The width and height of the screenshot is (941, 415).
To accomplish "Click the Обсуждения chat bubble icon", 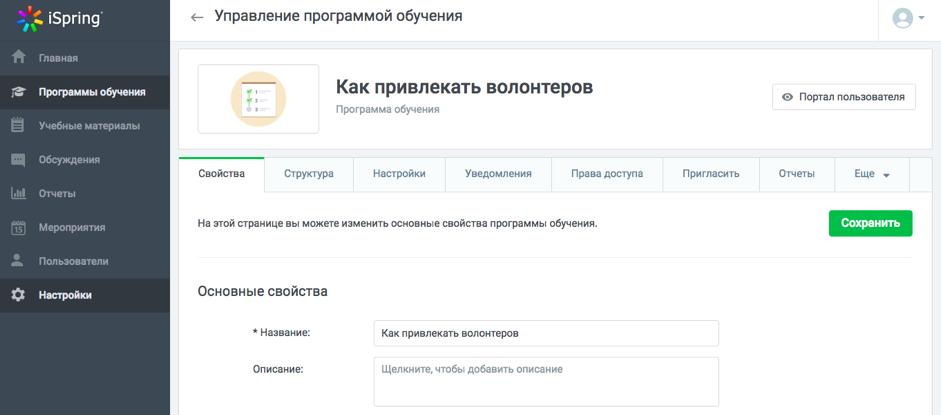I will pyautogui.click(x=18, y=160).
